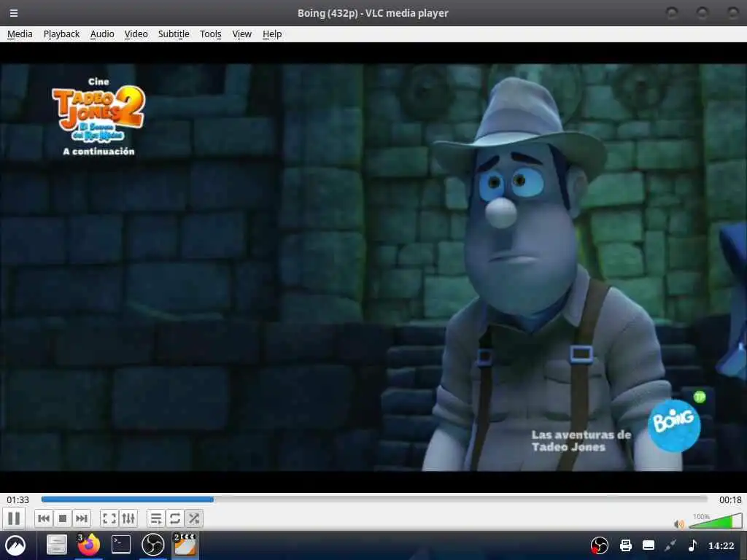Open the white rectangular tray icon
The height and width of the screenshot is (560, 747).
(x=649, y=545)
